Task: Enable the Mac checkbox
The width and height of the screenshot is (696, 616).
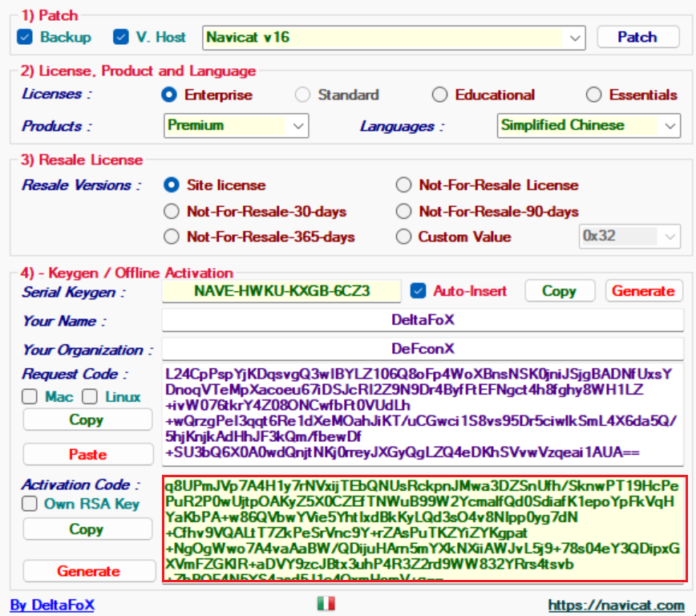Action: pos(30,396)
